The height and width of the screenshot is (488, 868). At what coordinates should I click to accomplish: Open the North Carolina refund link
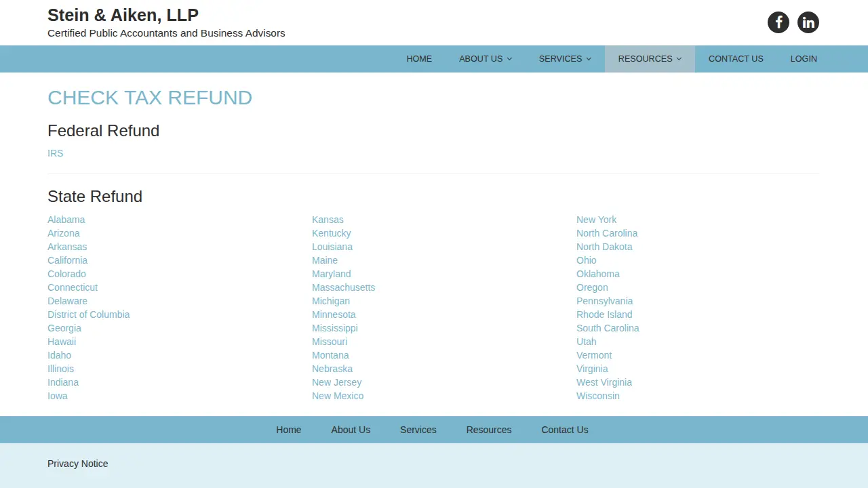click(607, 233)
